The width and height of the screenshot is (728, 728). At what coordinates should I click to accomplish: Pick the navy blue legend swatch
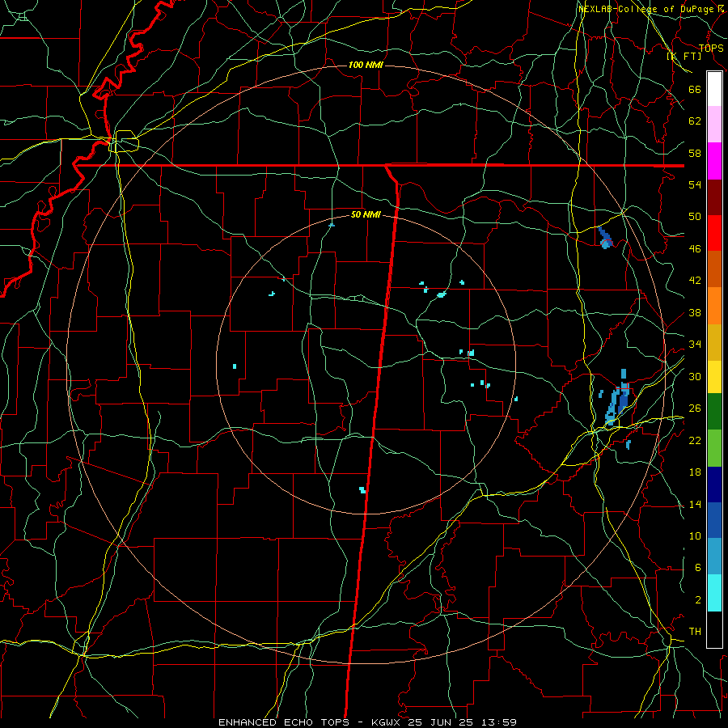(x=714, y=485)
